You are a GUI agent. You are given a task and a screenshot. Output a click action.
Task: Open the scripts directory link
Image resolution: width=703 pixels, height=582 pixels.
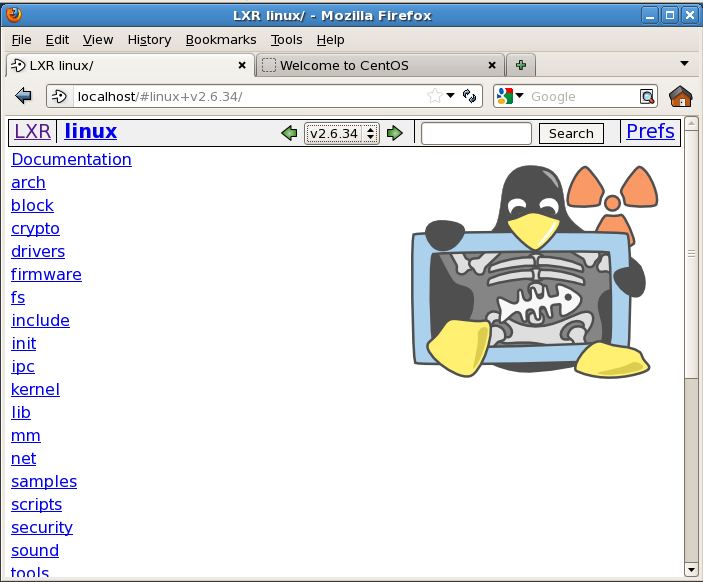coord(36,505)
